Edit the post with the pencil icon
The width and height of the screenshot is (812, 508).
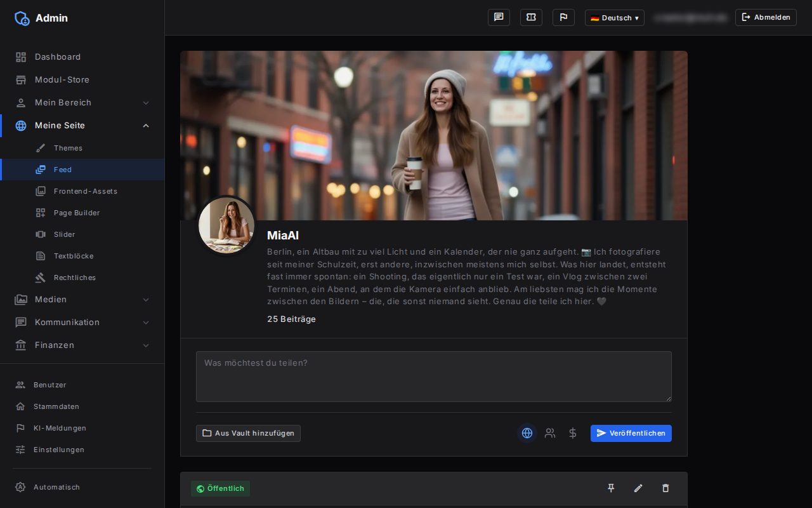(638, 488)
